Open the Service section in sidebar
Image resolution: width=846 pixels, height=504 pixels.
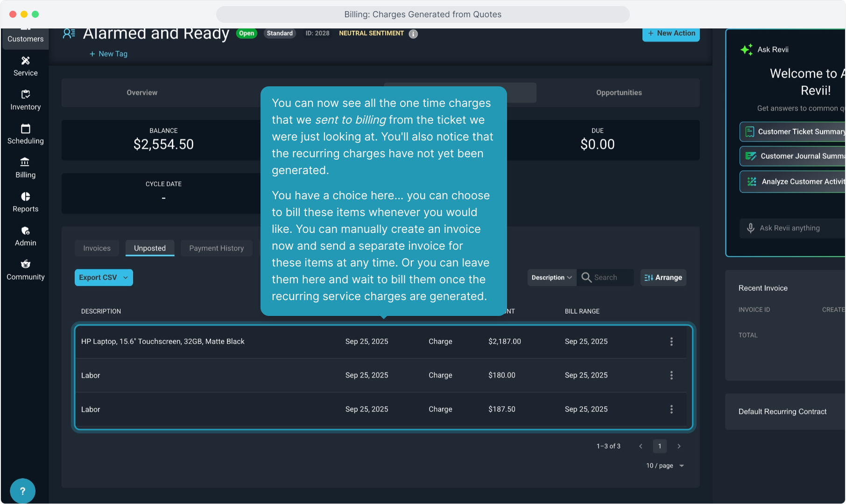pyautogui.click(x=25, y=66)
